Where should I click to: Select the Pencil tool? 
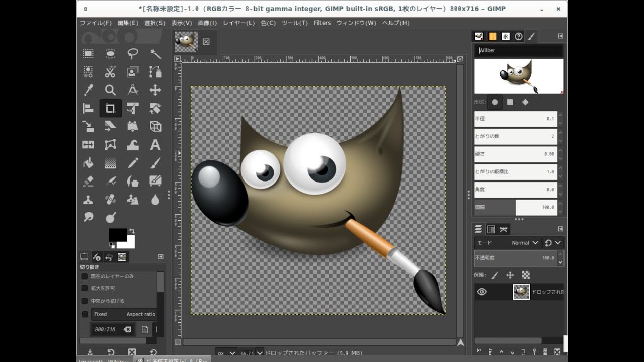pyautogui.click(x=133, y=163)
